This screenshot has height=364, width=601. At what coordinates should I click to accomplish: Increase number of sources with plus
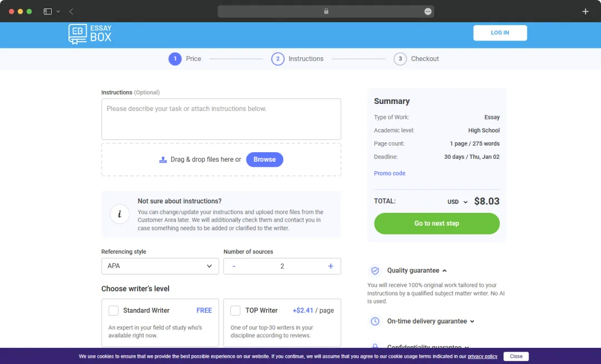click(x=330, y=266)
